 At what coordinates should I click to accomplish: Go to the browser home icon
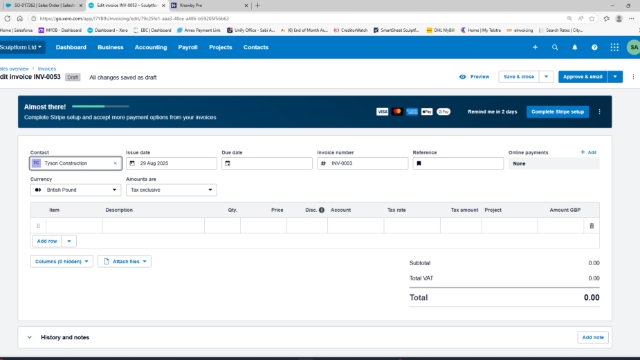[20, 18]
